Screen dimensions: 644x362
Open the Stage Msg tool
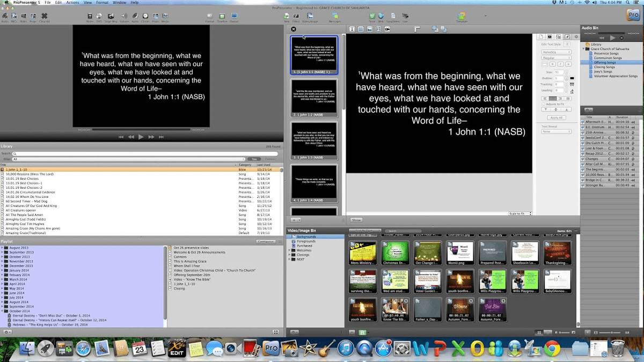[x=110, y=16]
